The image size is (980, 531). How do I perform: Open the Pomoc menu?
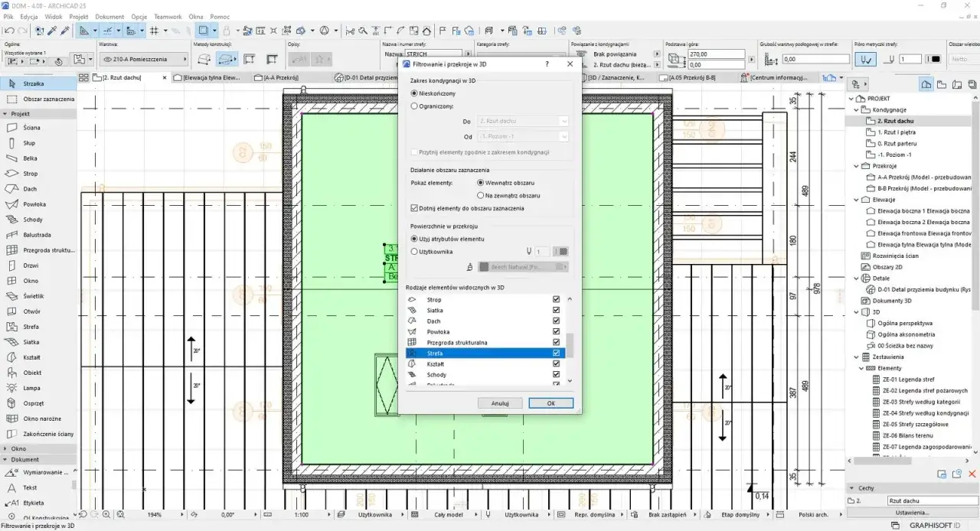[x=220, y=16]
